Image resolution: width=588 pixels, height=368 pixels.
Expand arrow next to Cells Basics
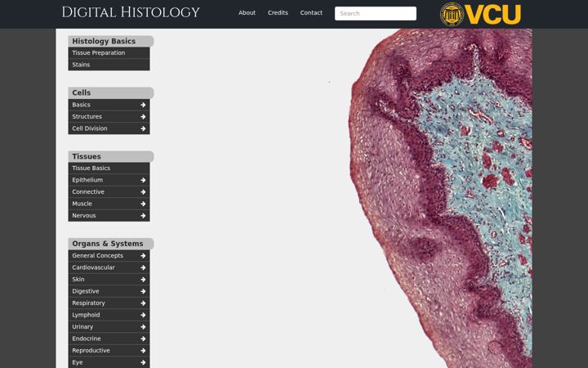click(x=143, y=105)
